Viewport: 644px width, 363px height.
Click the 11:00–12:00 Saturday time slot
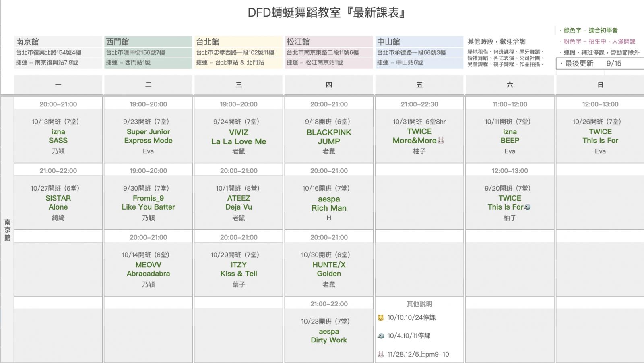pyautogui.click(x=510, y=104)
